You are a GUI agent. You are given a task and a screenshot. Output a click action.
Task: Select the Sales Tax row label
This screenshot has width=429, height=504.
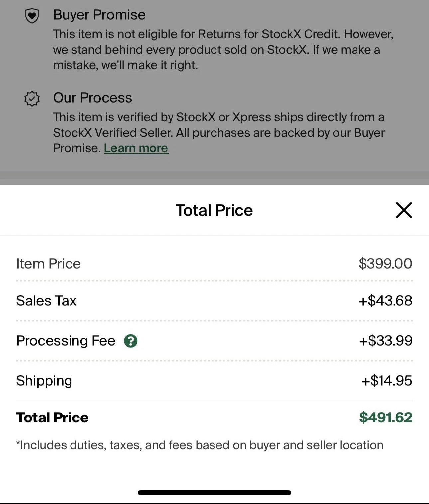(x=46, y=301)
